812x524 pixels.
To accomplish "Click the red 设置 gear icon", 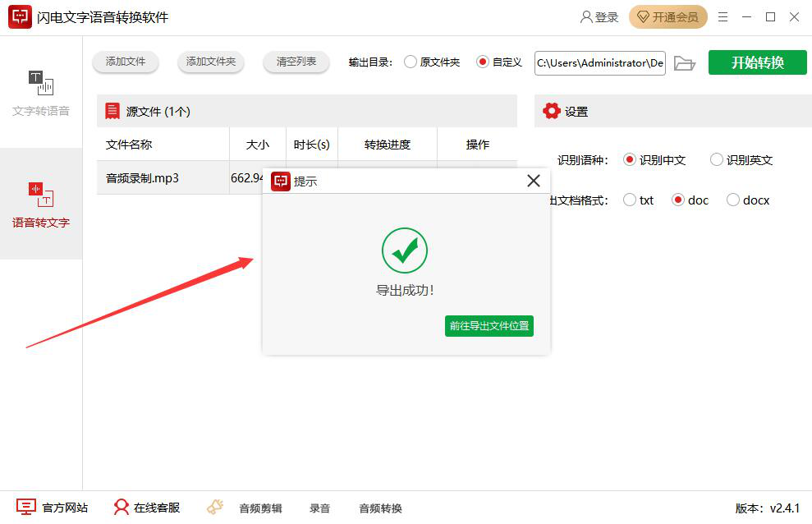I will coord(552,111).
